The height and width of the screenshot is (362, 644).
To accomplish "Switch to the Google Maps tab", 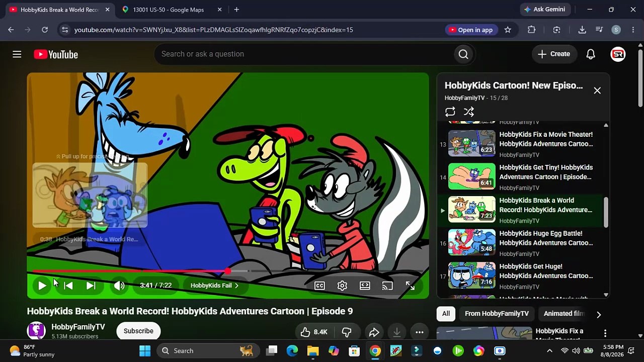I will (x=168, y=10).
